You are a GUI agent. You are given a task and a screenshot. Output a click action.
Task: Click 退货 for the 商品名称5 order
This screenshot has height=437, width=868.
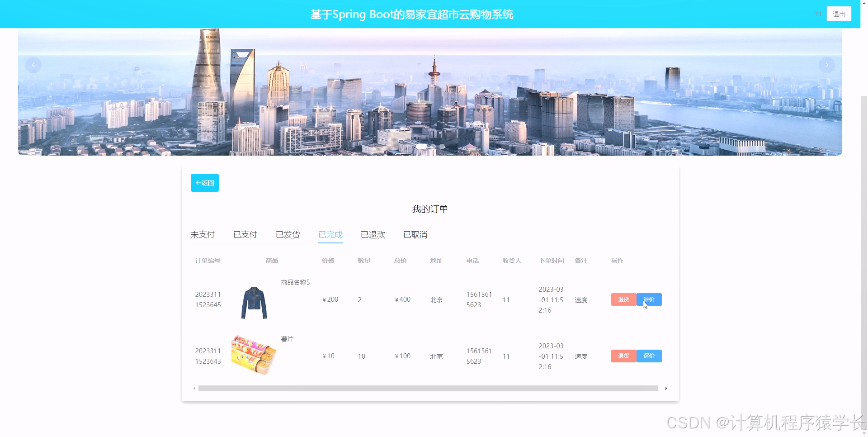pos(623,299)
